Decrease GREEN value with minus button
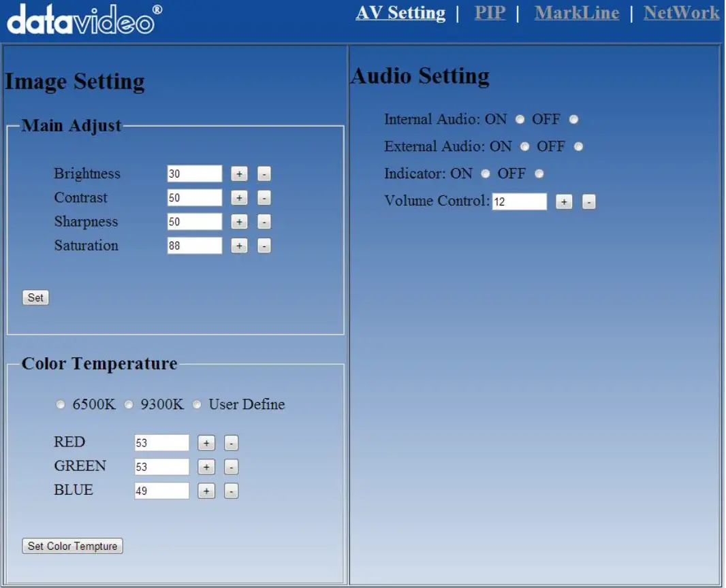 pos(231,468)
